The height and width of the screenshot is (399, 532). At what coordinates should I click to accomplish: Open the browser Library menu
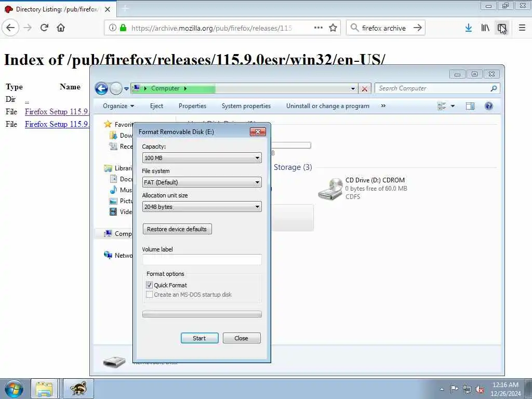pyautogui.click(x=485, y=28)
